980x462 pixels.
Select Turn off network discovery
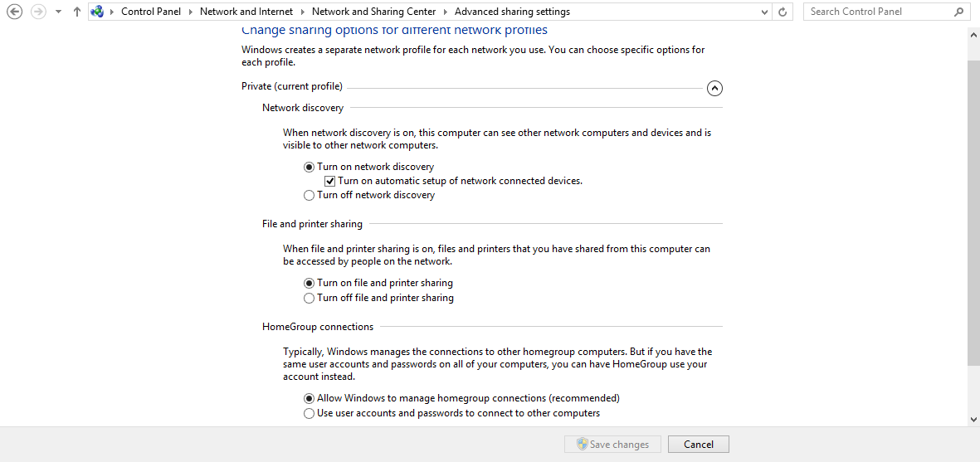click(310, 196)
